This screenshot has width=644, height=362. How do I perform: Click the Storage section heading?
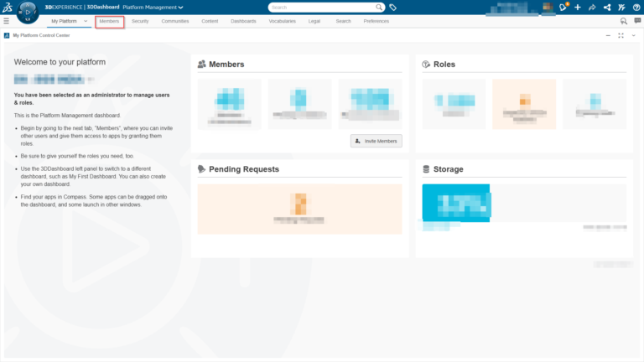point(448,169)
